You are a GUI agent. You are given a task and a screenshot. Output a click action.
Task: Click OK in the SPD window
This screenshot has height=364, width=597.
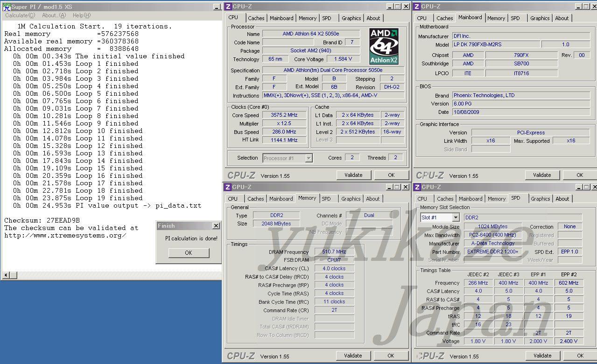pyautogui.click(x=580, y=356)
